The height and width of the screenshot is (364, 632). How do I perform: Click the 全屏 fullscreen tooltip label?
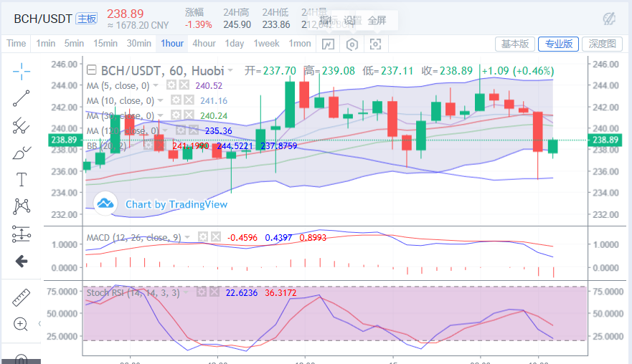pos(377,20)
